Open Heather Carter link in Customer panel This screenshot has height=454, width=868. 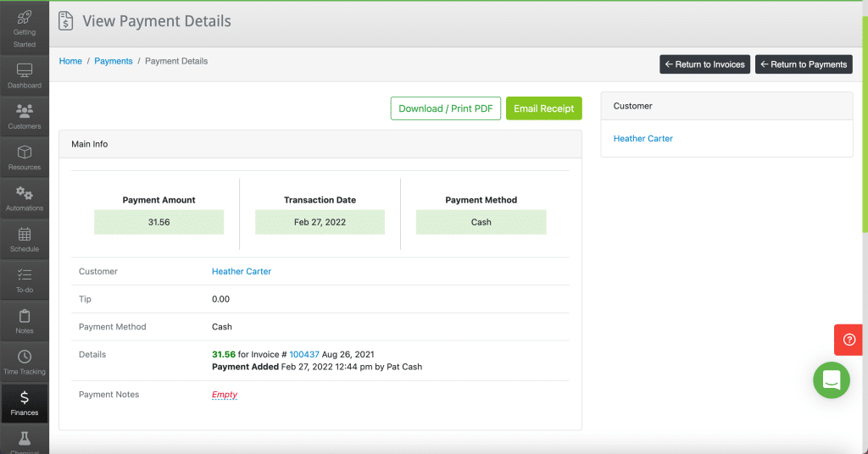pos(643,138)
